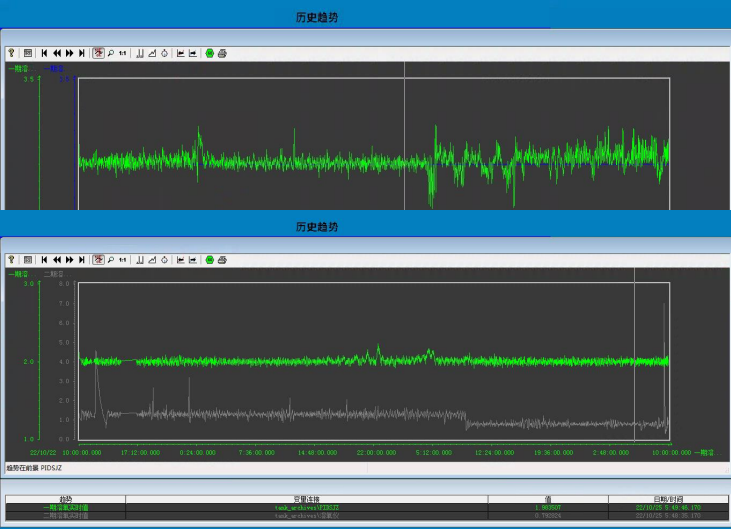Open trend selection icon in lower trend toolbar
Viewport: 731px width, 529px height.
pos(152,260)
